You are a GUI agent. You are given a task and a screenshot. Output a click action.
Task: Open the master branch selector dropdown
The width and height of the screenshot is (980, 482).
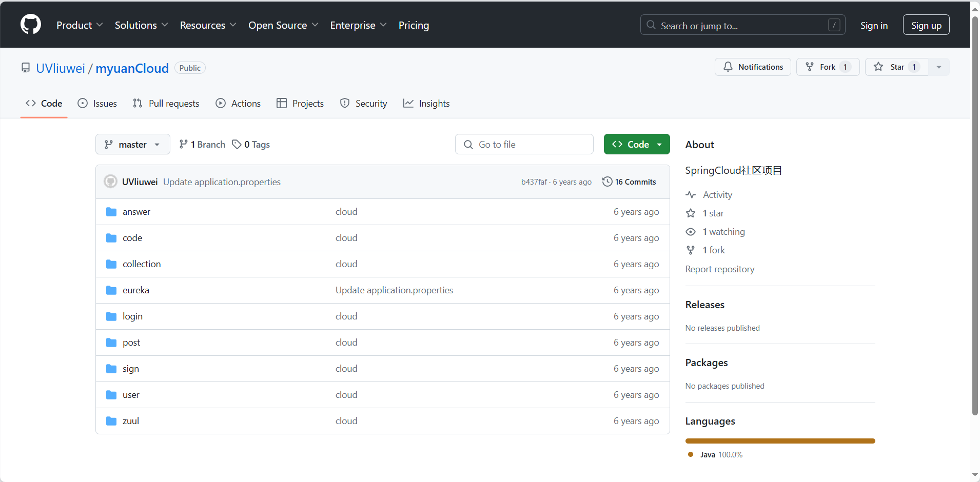[x=133, y=145]
